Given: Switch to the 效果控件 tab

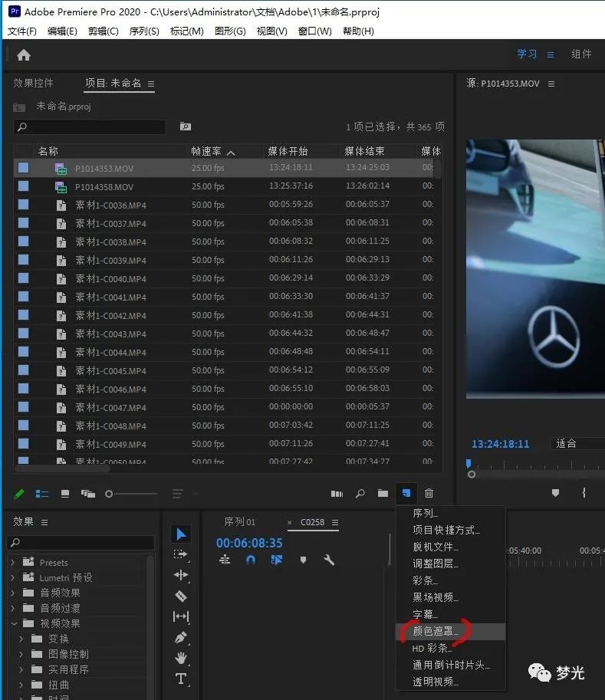Looking at the screenshot, I should (34, 83).
